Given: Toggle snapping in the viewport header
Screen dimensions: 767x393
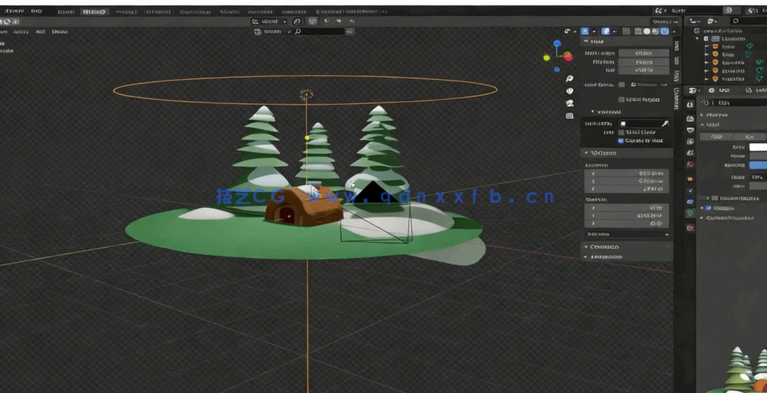Looking at the screenshot, I should pos(313,22).
